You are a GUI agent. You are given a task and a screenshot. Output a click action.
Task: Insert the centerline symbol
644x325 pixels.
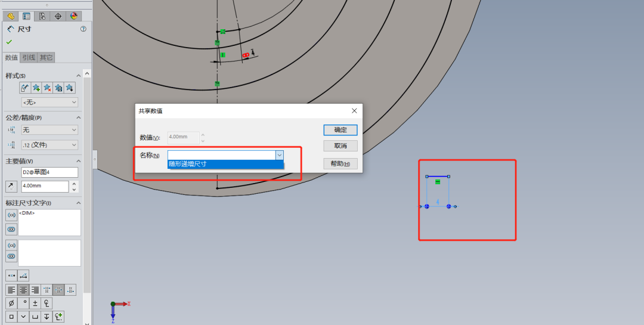point(47,303)
